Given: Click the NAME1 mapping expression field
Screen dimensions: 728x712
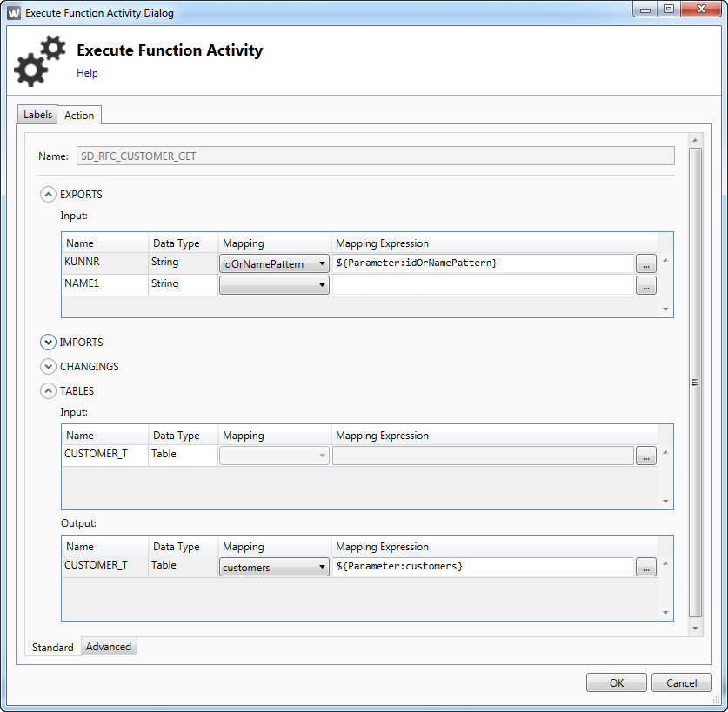Looking at the screenshot, I should click(483, 285).
